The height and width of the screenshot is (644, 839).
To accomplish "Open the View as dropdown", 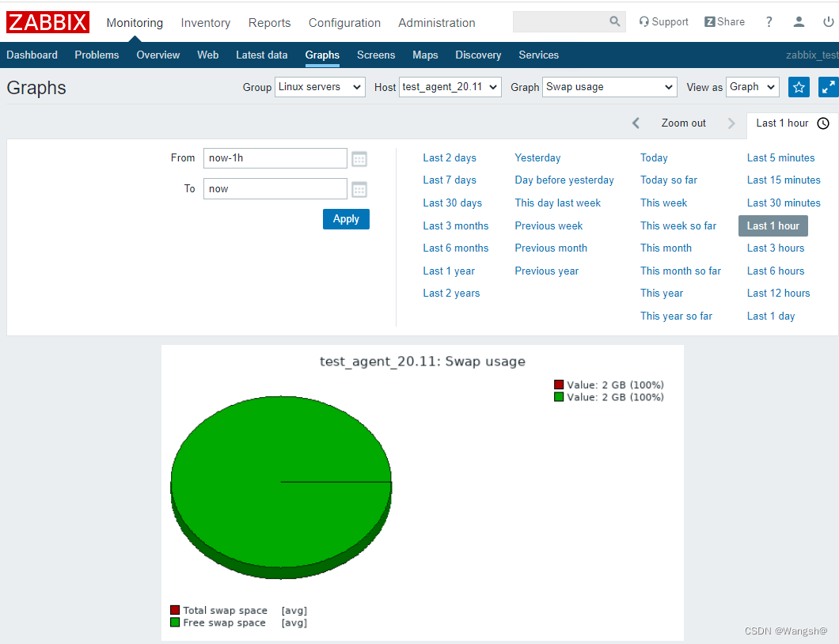I will [x=752, y=87].
